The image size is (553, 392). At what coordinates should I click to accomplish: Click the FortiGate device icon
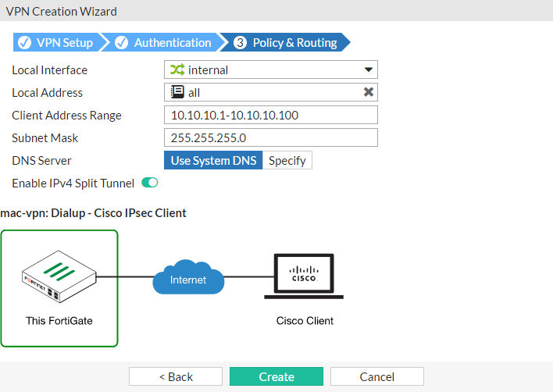[59, 276]
